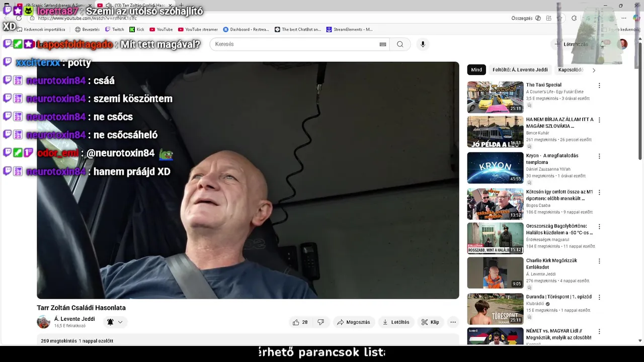Click the video title Tarr Zoltán Családi Hasonlata
The image size is (644, 362).
pos(81,308)
